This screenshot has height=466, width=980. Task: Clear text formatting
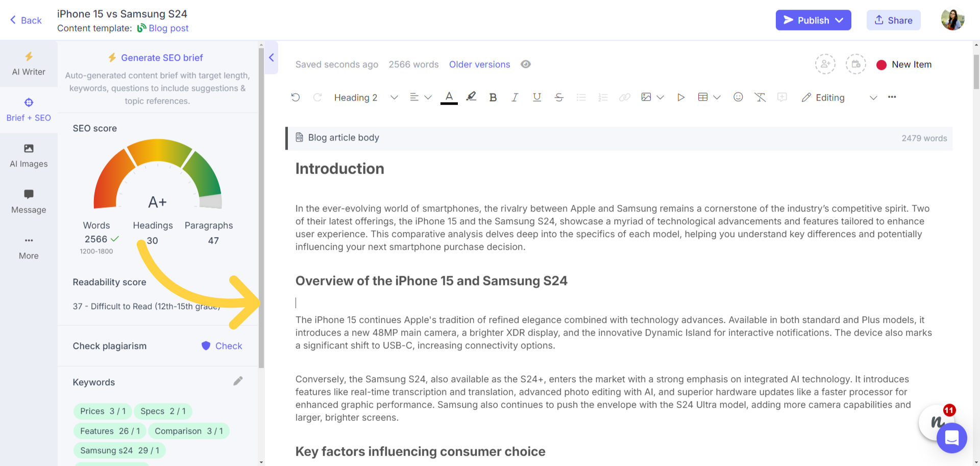pos(760,97)
